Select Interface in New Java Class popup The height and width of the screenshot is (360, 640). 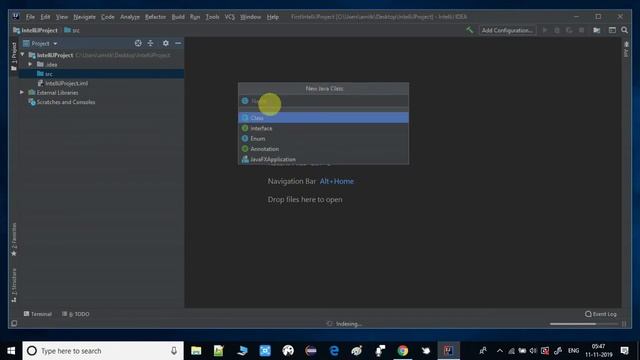[323, 128]
